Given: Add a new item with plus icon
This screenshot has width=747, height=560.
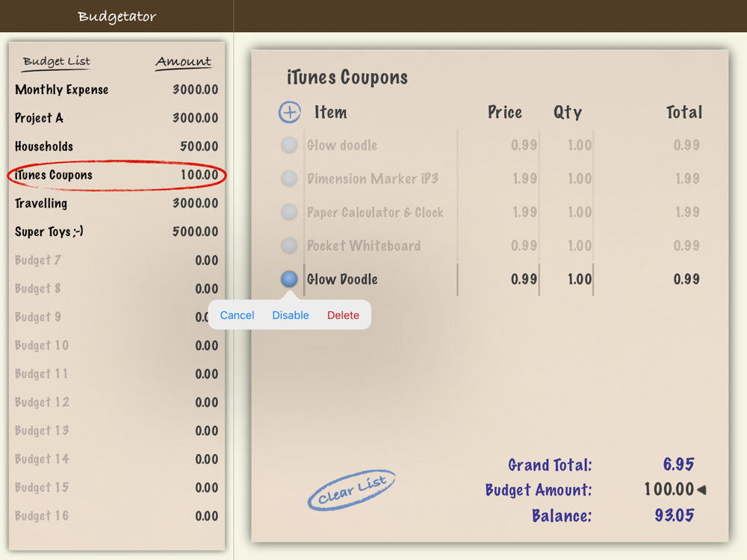Looking at the screenshot, I should coord(290,113).
